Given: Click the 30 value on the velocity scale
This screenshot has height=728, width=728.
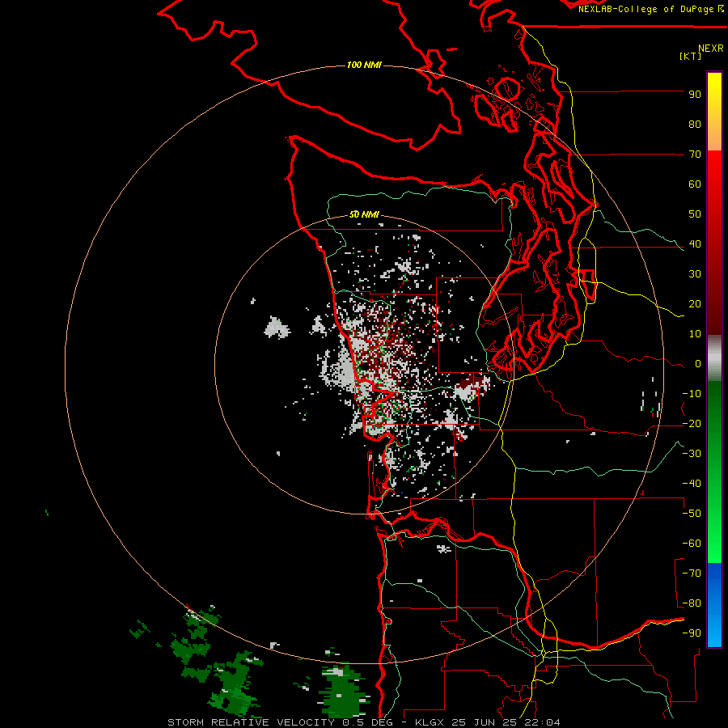Looking at the screenshot, I should point(695,274).
